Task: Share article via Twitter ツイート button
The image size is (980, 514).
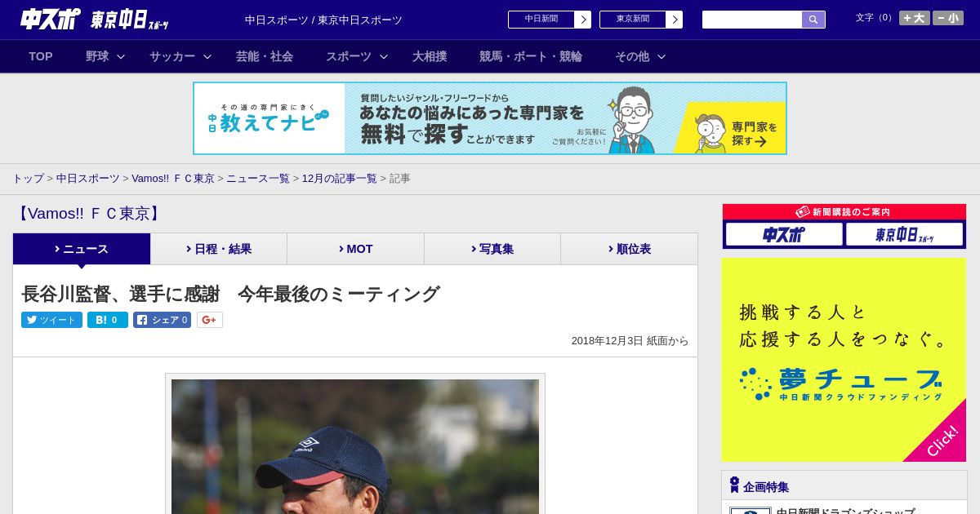Action: [x=51, y=320]
